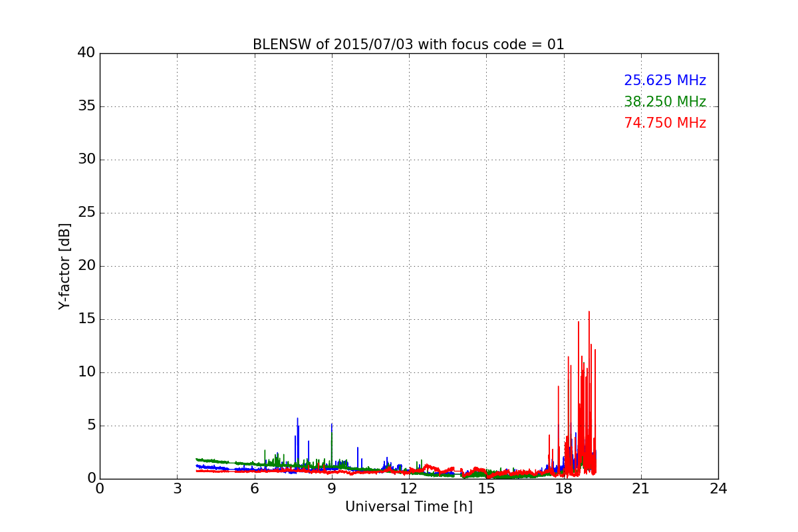Screen dimensions: 798x532
Task: Click the x-axis tick label 21
Action: pyautogui.click(x=641, y=489)
